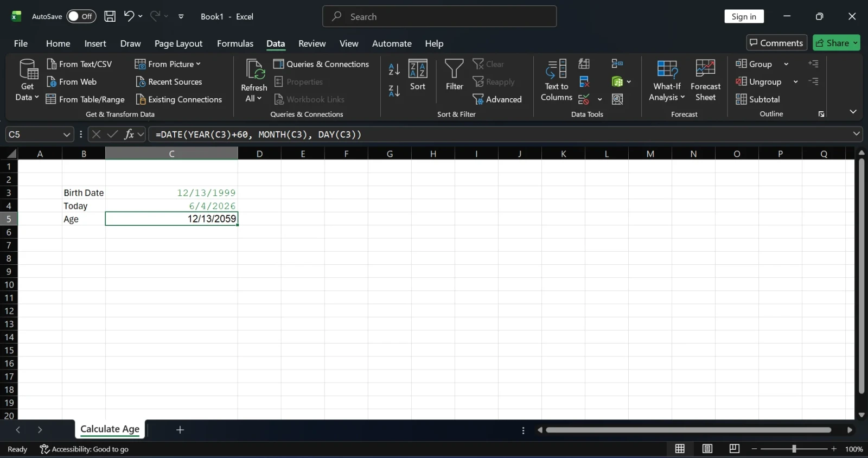Open the custom Sort dialog
This screenshot has height=458, width=868.
click(x=418, y=74)
